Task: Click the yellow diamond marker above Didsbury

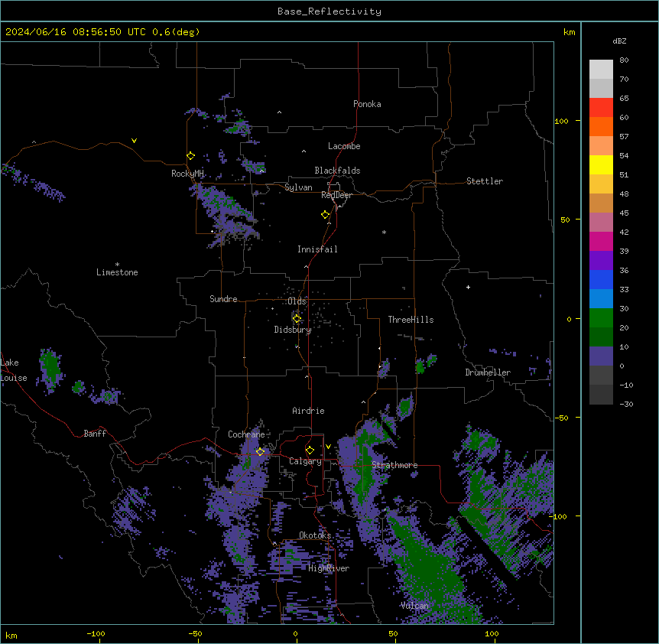Action: (x=297, y=319)
